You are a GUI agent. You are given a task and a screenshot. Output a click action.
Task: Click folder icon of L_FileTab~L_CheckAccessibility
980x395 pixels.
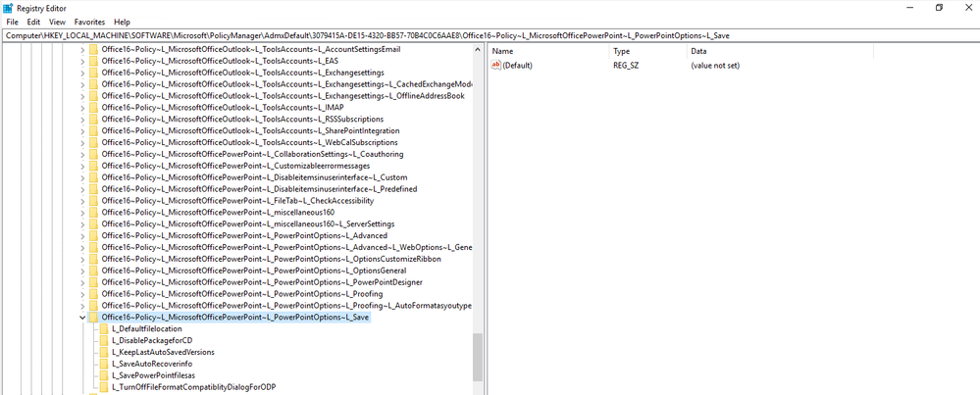pyautogui.click(x=93, y=201)
